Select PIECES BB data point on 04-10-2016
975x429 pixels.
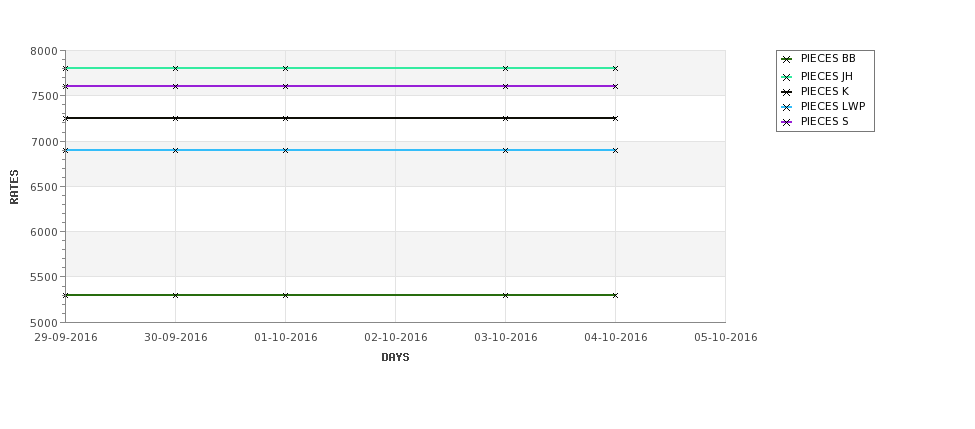click(616, 295)
